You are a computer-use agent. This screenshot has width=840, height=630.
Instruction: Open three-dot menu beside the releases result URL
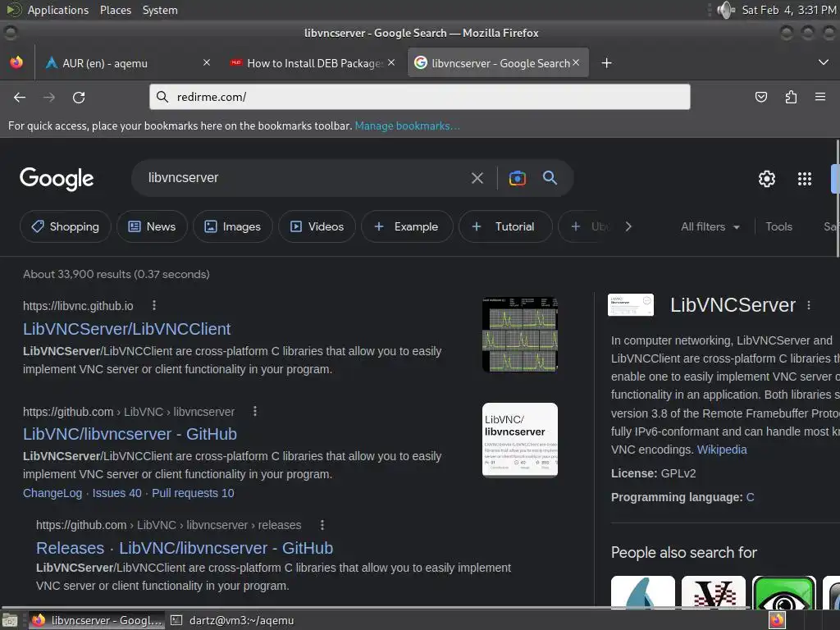tap(322, 525)
